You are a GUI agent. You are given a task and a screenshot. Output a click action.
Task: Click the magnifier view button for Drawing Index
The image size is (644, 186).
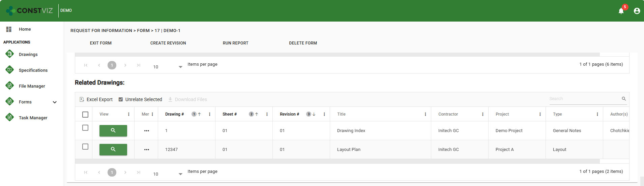[x=113, y=130]
